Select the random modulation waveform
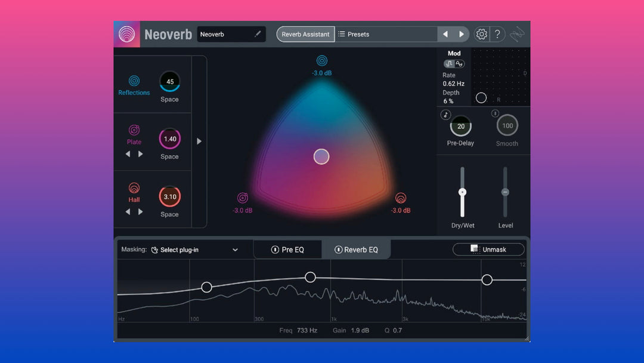644x363 pixels. click(449, 64)
